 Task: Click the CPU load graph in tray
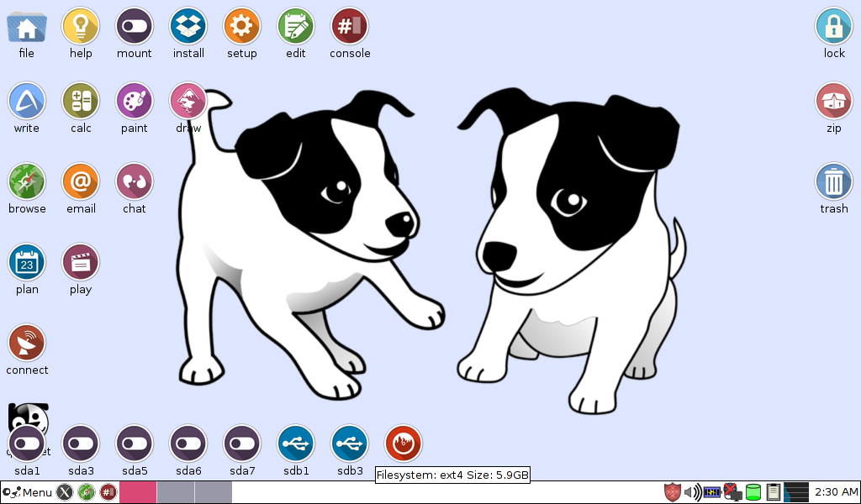pyautogui.click(x=796, y=492)
